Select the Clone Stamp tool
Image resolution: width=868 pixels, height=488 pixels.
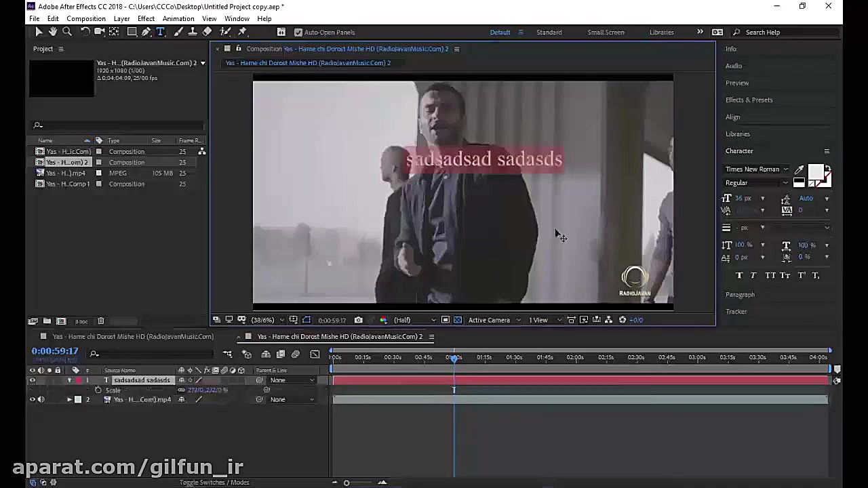pos(193,32)
